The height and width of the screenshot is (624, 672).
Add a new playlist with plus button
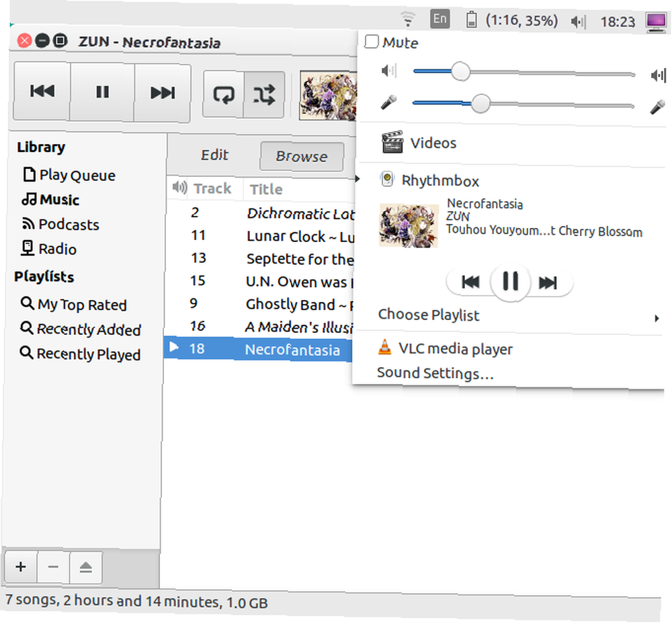[21, 567]
